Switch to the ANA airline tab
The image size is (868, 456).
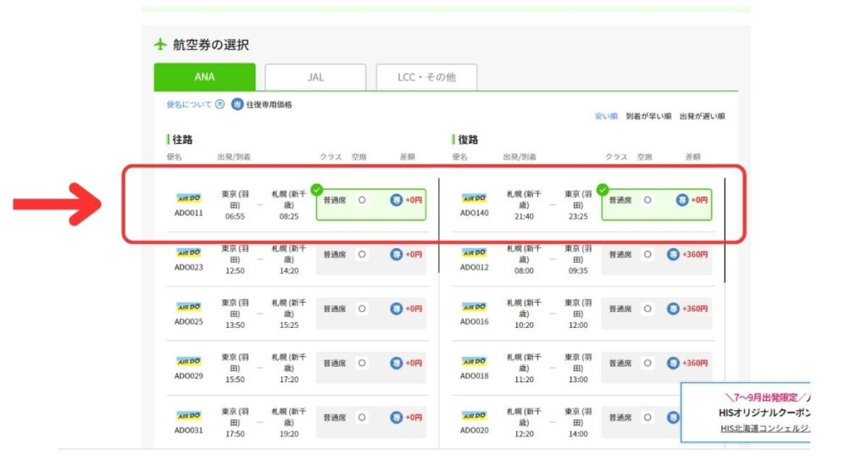click(x=204, y=77)
